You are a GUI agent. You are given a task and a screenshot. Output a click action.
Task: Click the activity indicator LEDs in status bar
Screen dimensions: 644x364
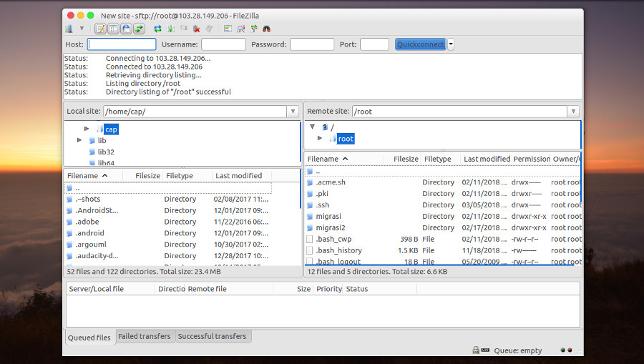pos(567,350)
